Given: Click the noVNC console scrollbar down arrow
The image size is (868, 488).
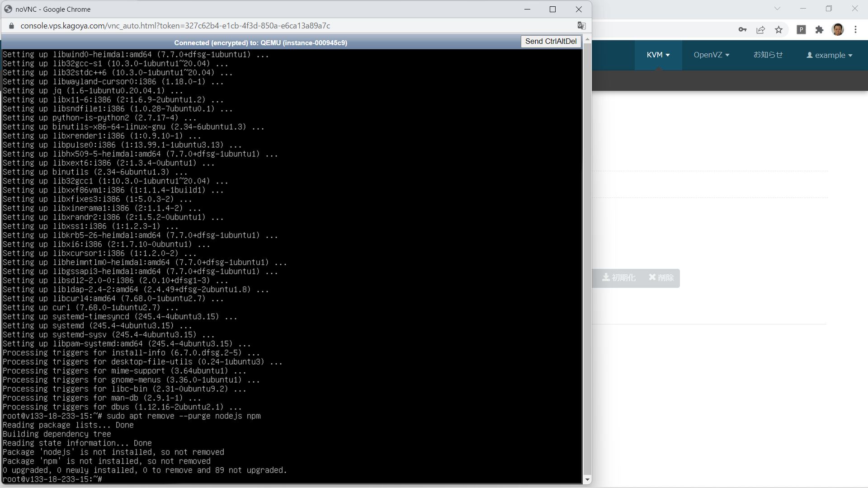Looking at the screenshot, I should coord(587,479).
